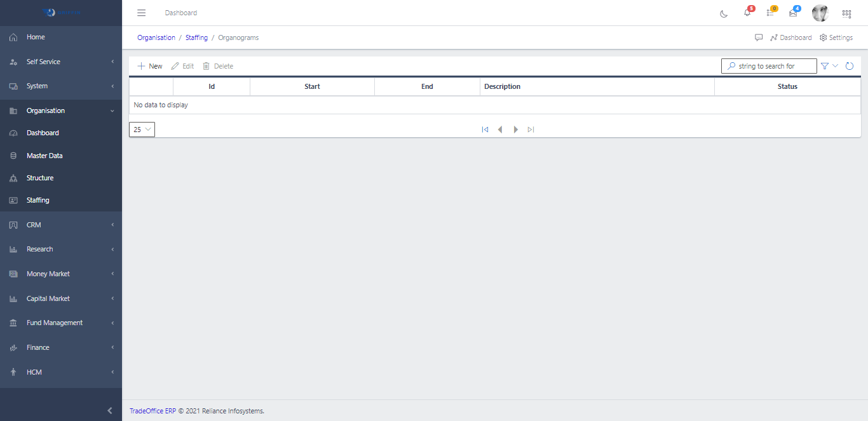Open the filter options dropdown

(x=830, y=66)
